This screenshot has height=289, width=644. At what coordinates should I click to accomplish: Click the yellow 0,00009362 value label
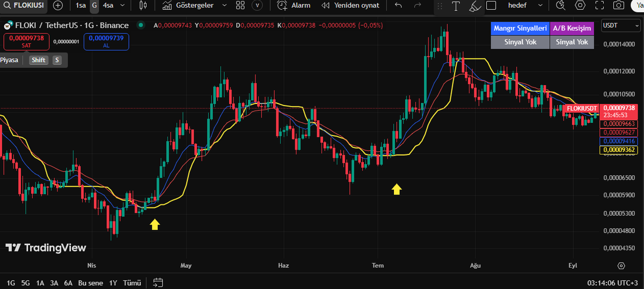(x=618, y=150)
